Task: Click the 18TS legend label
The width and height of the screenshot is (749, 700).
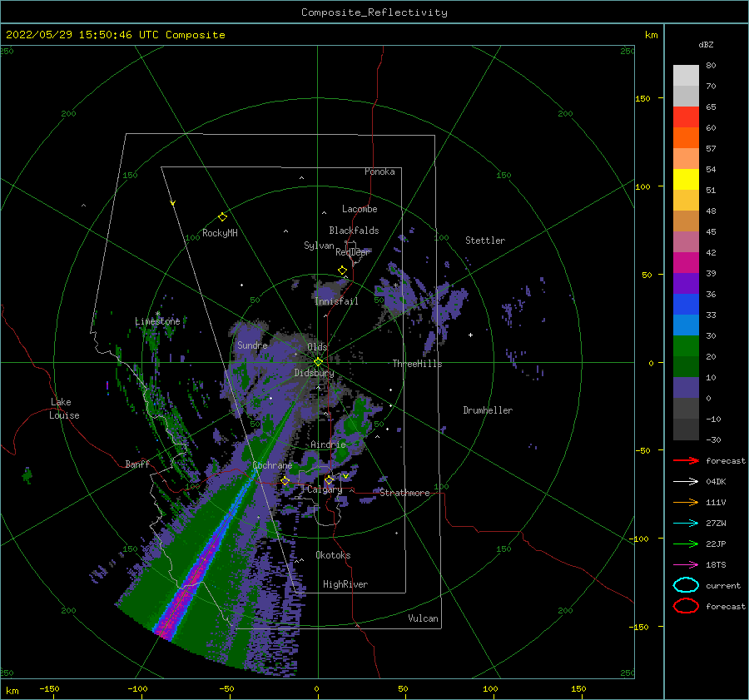Action: pos(716,565)
